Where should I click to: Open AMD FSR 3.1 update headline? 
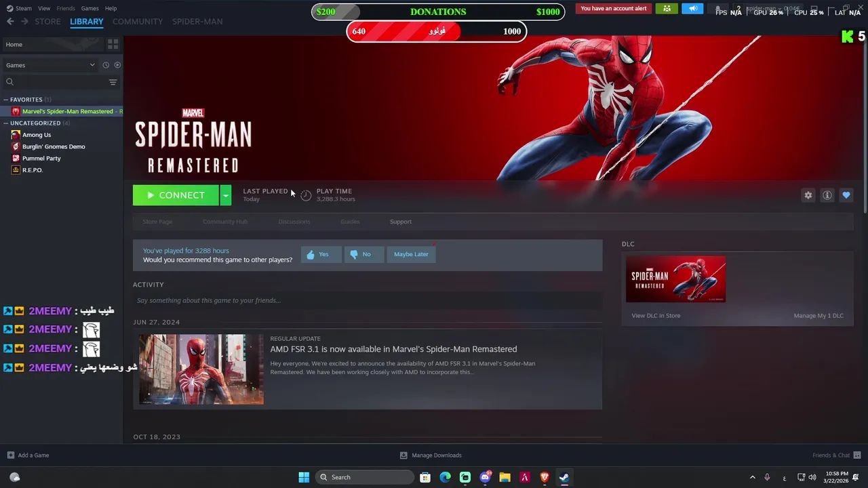coord(393,349)
